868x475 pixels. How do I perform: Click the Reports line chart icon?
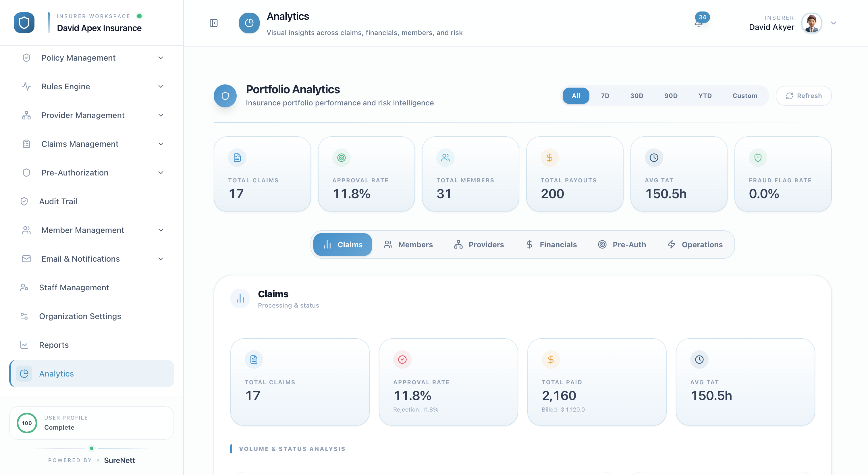click(x=24, y=345)
